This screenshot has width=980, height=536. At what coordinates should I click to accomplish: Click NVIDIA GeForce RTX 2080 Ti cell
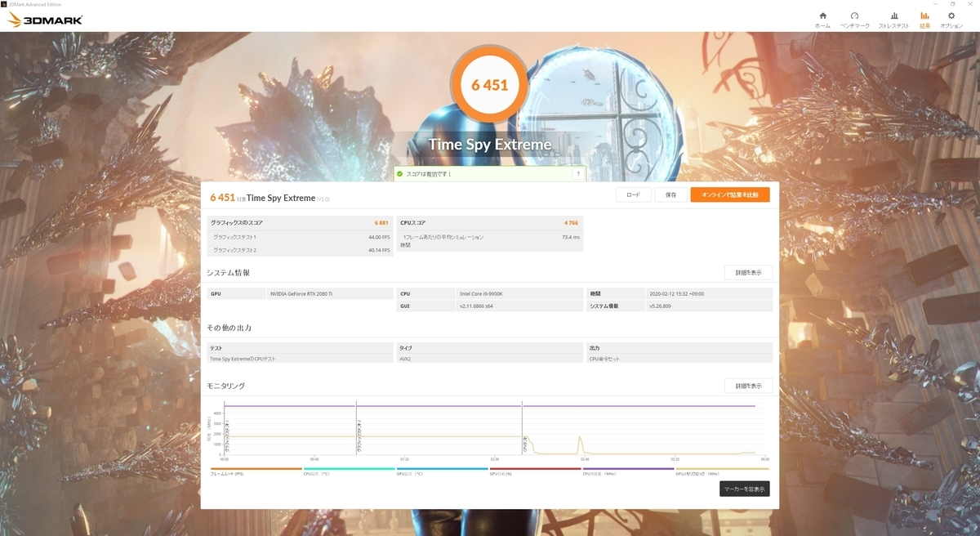(330, 293)
